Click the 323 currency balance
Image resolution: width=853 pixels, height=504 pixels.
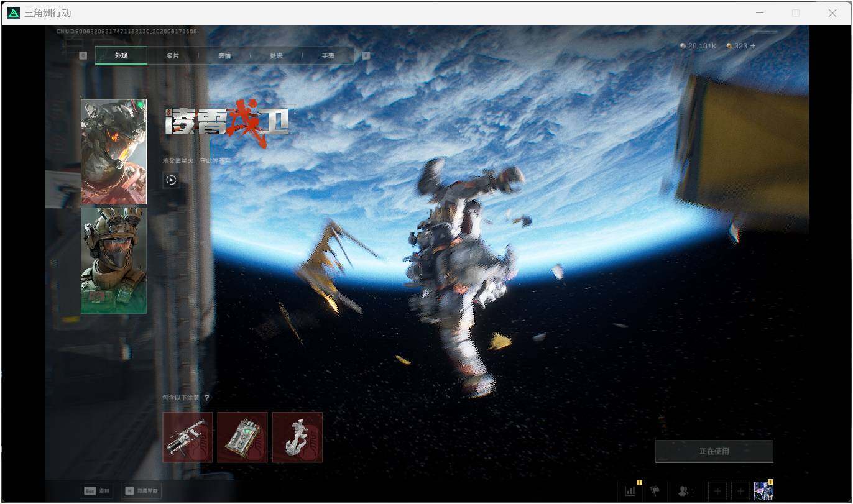click(737, 46)
